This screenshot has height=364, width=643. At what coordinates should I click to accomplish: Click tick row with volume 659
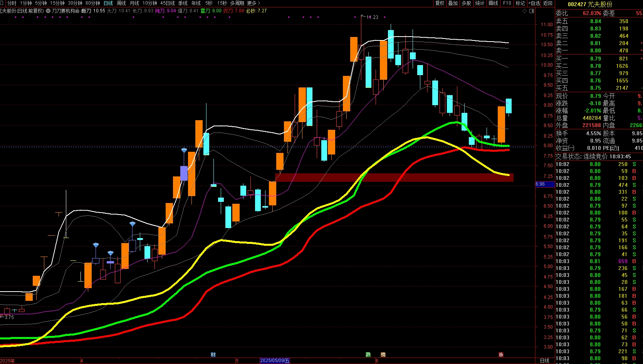(599, 261)
